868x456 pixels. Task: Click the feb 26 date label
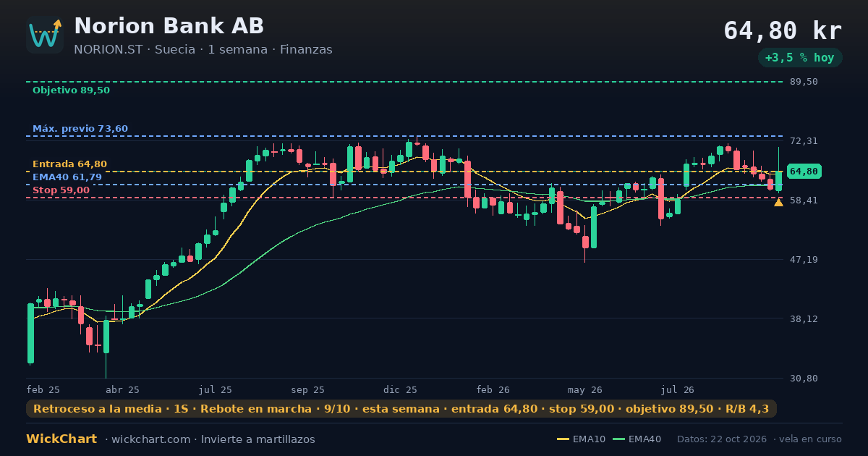click(493, 389)
